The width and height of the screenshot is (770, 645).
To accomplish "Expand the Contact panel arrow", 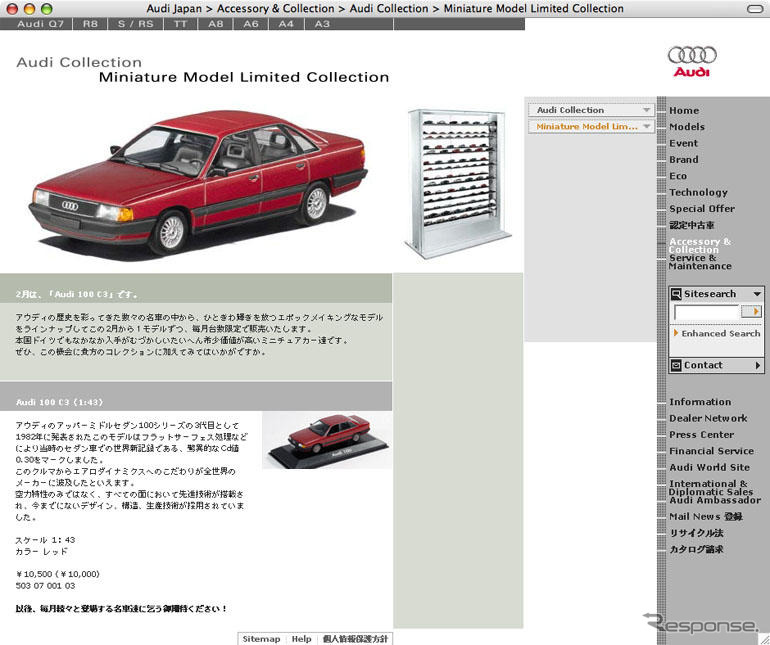I will tap(758, 365).
